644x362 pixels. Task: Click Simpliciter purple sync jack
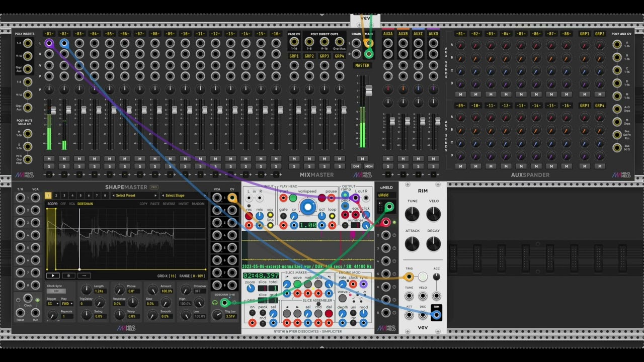[x=363, y=284]
